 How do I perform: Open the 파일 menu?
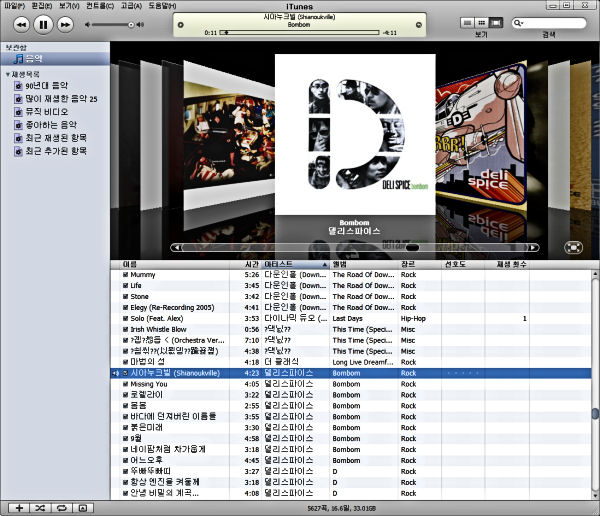(x=14, y=6)
